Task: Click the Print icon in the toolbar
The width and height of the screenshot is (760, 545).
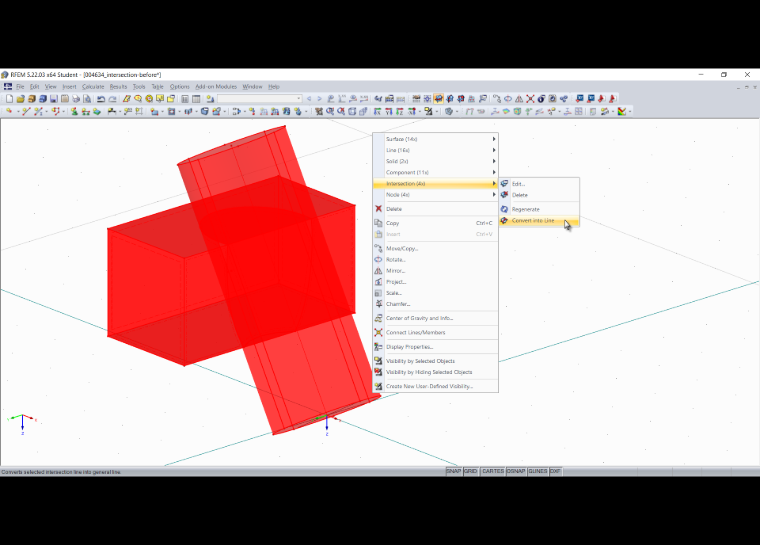Action: click(76, 99)
